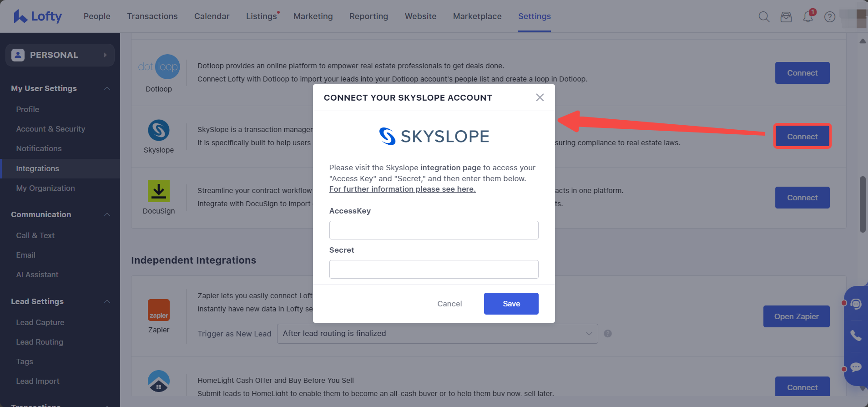Viewport: 868px width, 407px height.
Task: Click the Save button
Action: coord(511,304)
